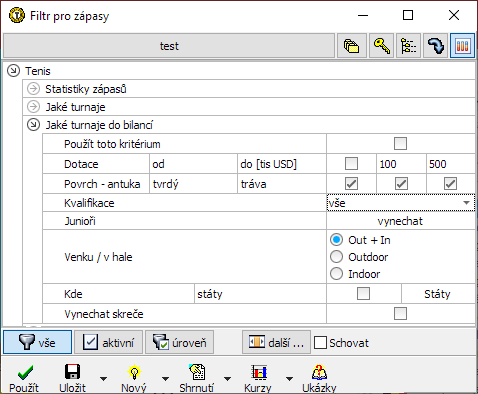The image size is (478, 394).
Task: Click the tree structure icon button
Action: pos(408,46)
